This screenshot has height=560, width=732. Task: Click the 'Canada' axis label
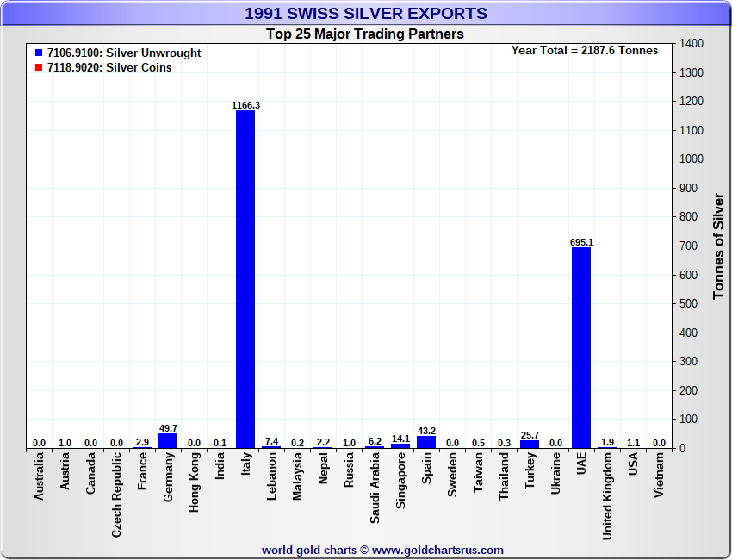click(x=90, y=473)
